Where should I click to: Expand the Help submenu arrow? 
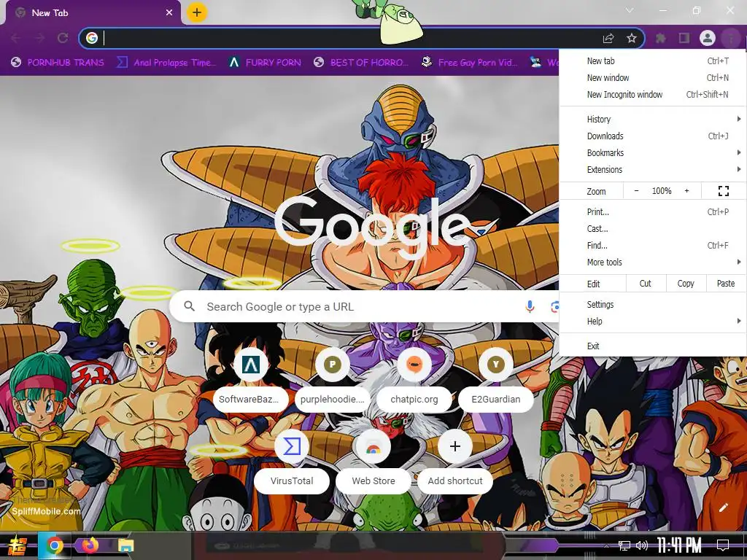point(738,321)
